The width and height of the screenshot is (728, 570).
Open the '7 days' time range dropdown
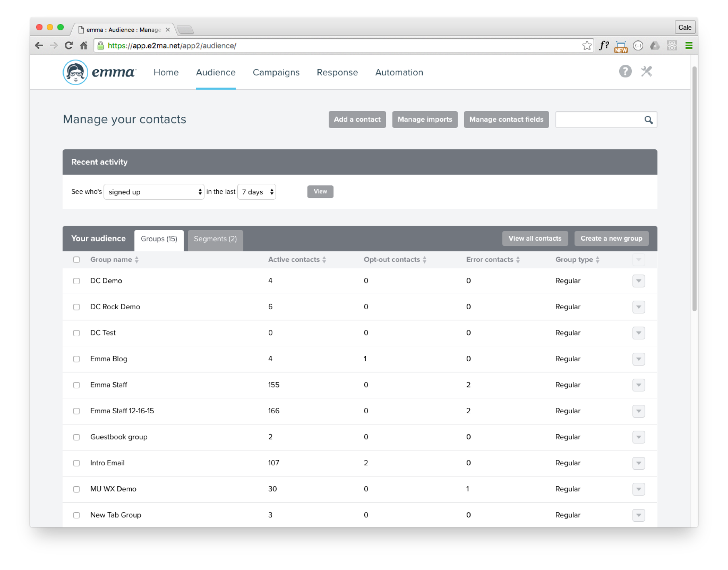257,192
